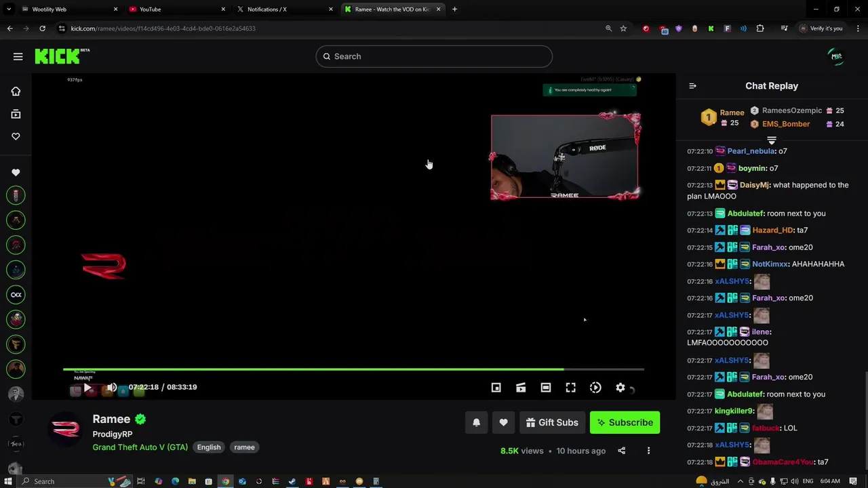Switch to Notifications / X tab
Screen dimensions: 868x488
click(x=284, y=9)
